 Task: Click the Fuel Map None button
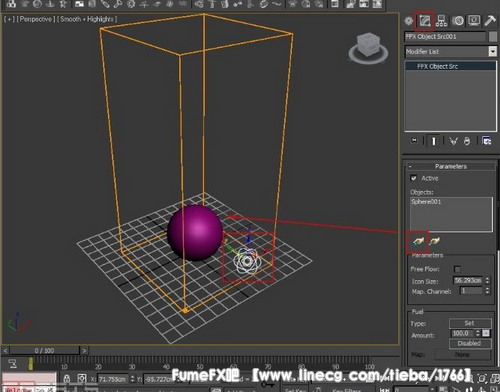pos(463,355)
